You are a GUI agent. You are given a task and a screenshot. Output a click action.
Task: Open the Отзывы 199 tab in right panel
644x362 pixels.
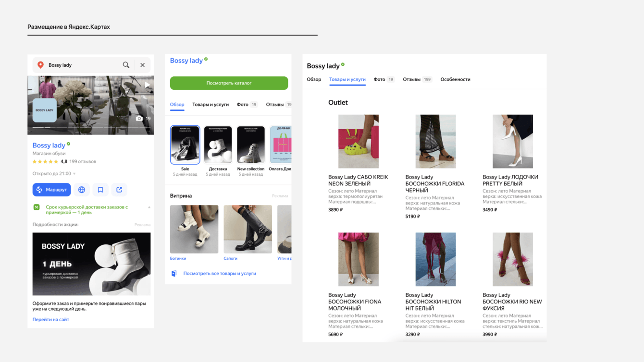coord(417,80)
